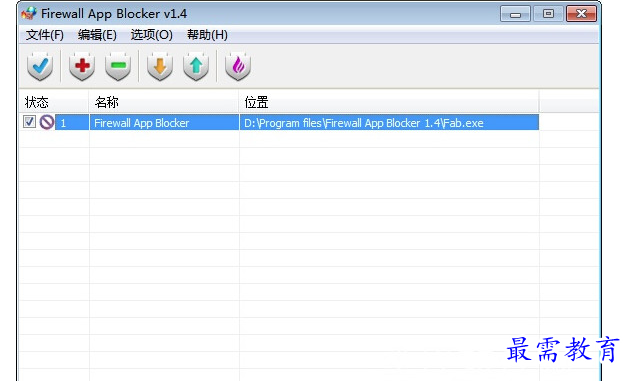Open the 文件(F) menu
The width and height of the screenshot is (628, 381).
44,35
